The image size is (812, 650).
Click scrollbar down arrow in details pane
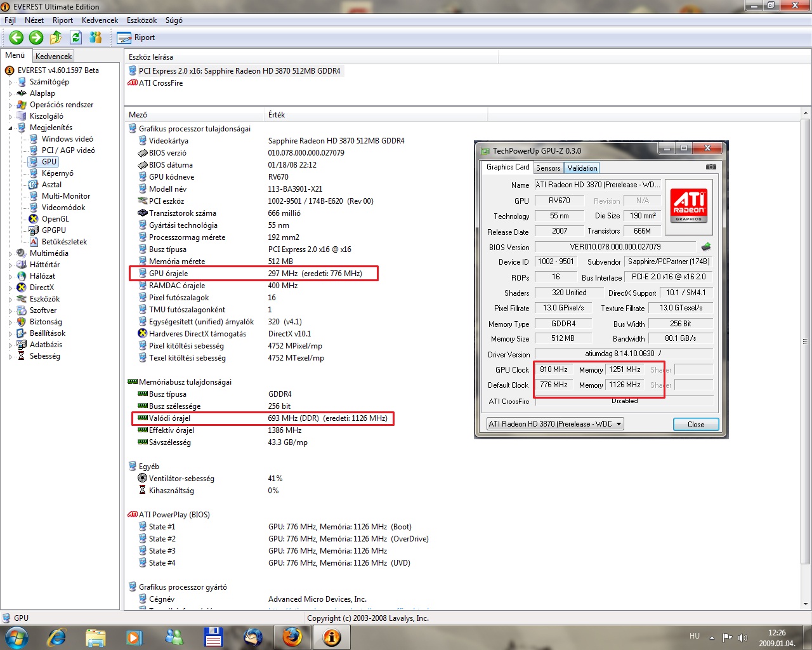tap(806, 604)
